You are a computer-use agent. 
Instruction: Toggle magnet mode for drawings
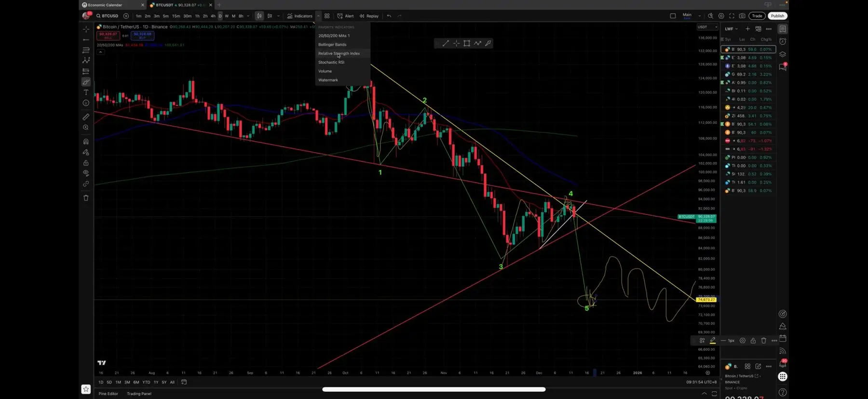tap(86, 142)
